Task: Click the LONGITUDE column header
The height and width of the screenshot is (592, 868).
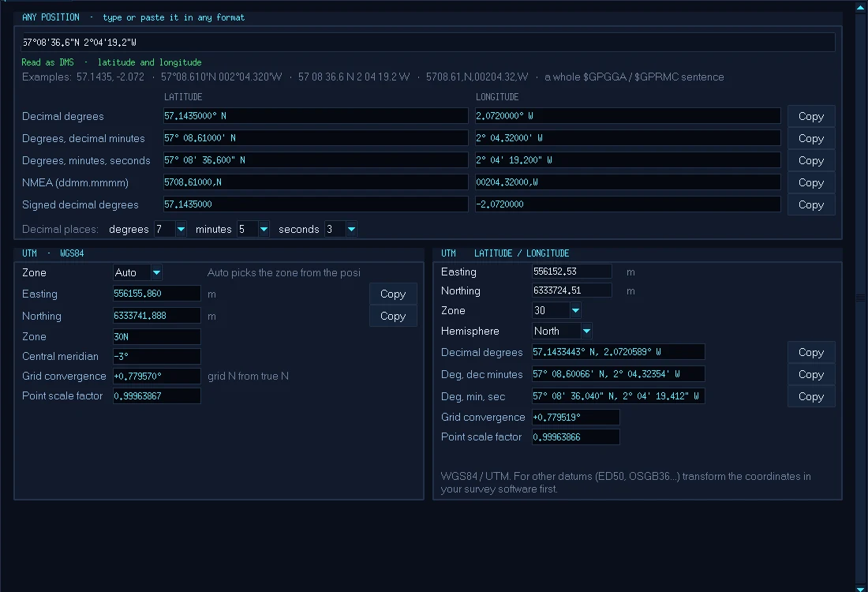Action: click(497, 97)
